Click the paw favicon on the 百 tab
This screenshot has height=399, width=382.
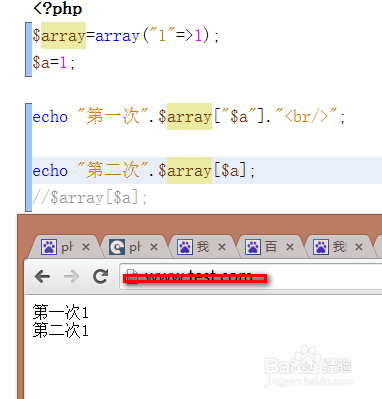tap(253, 247)
